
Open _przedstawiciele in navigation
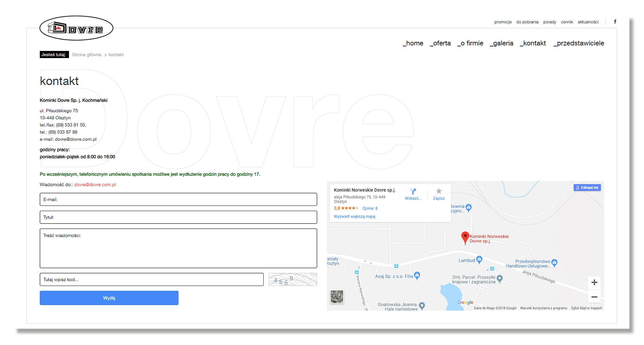(579, 43)
